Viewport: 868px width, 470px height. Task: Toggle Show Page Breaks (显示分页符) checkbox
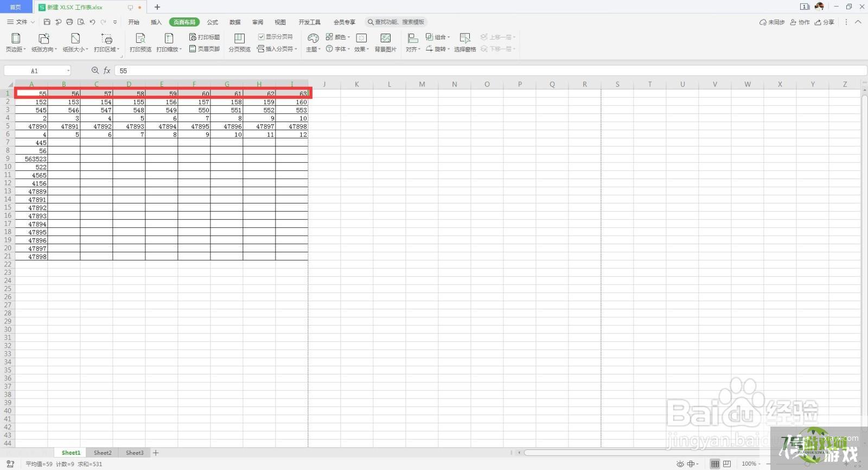[x=276, y=37]
